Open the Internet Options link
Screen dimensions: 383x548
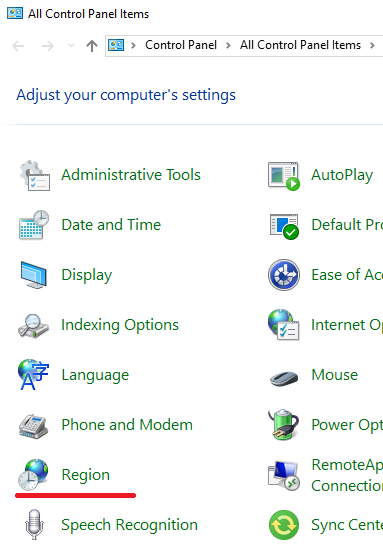coord(347,325)
